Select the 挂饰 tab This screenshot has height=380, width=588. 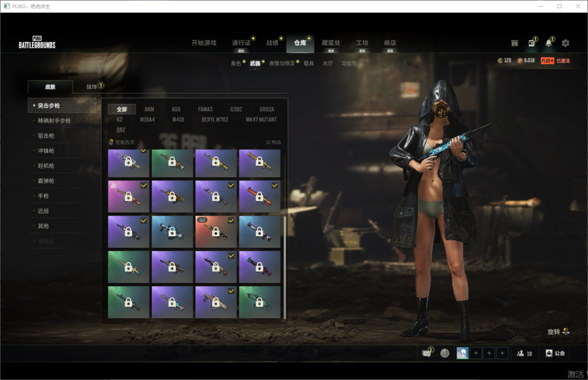point(92,87)
